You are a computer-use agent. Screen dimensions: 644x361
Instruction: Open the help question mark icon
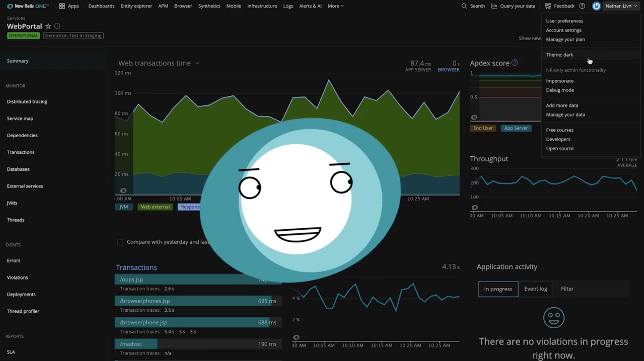click(582, 6)
